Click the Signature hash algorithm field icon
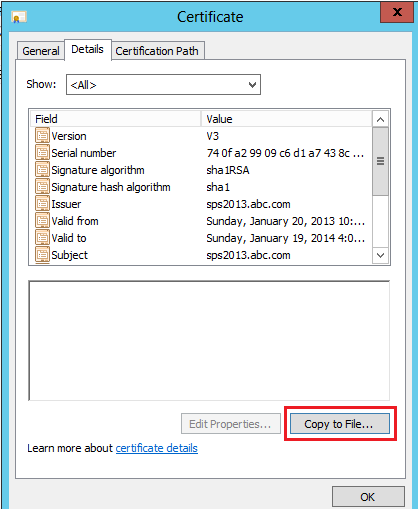This screenshot has height=509, width=418. 42,187
